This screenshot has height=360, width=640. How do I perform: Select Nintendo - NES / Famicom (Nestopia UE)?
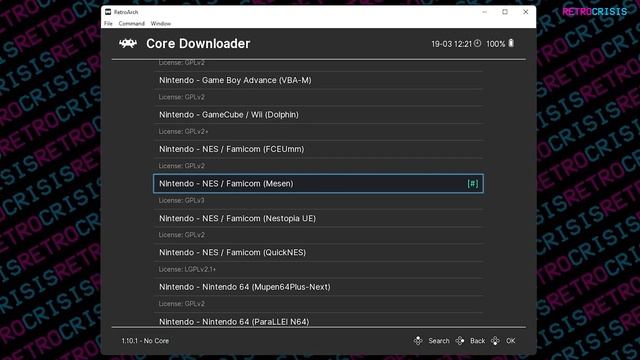(318, 218)
